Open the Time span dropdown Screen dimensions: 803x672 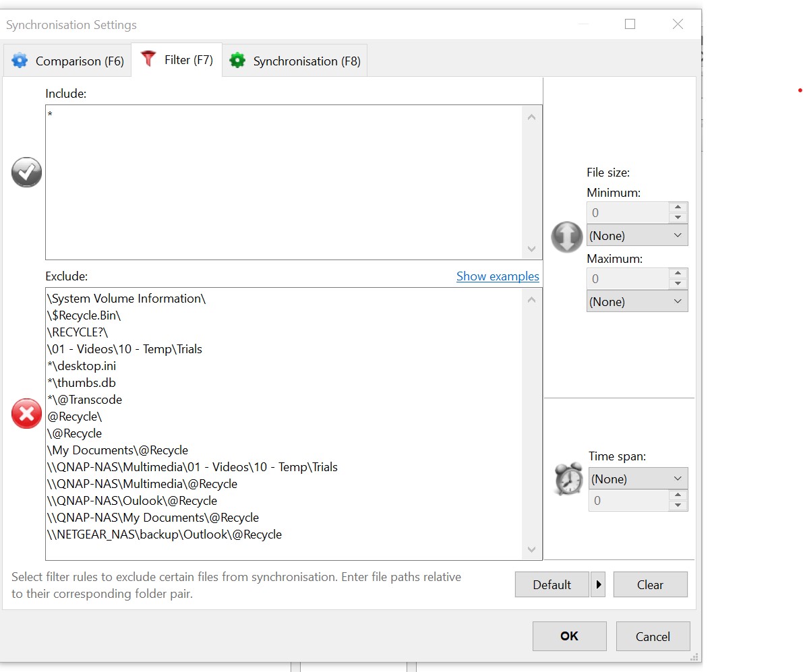[x=638, y=479]
